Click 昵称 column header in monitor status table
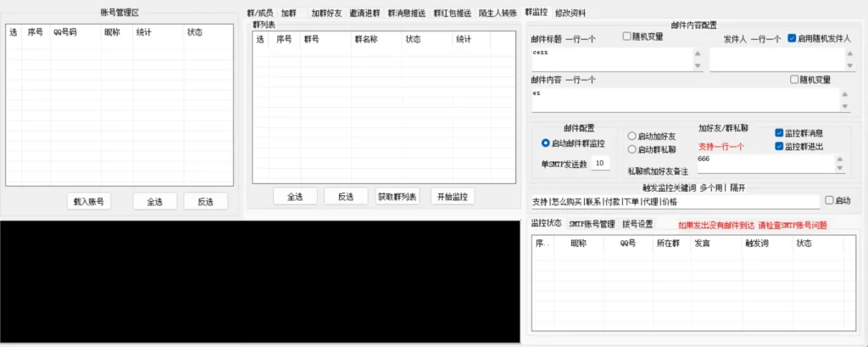 pos(579,243)
